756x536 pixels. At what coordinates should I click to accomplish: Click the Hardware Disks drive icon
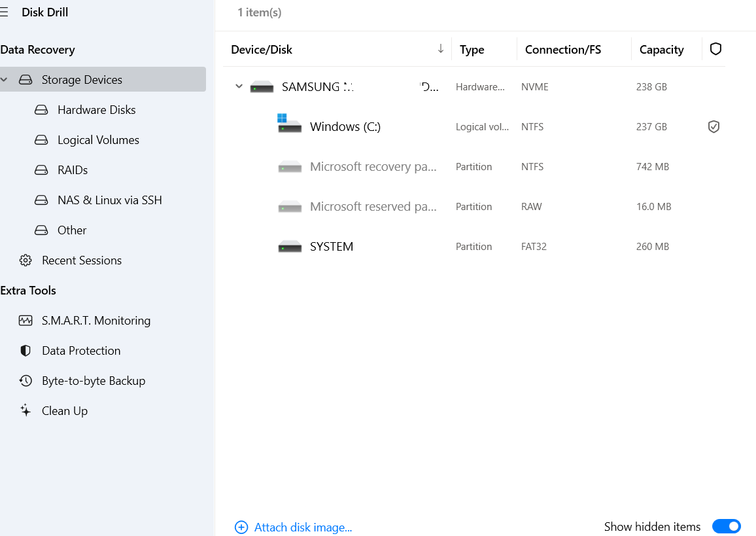pos(41,110)
